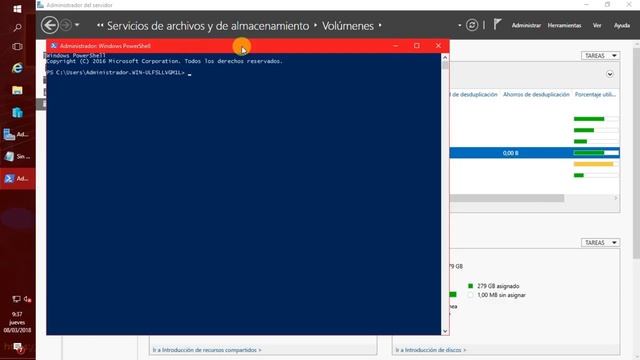The height and width of the screenshot is (360, 640).
Task: Open the Store icon in the taskbar
Action: click(x=17, y=113)
